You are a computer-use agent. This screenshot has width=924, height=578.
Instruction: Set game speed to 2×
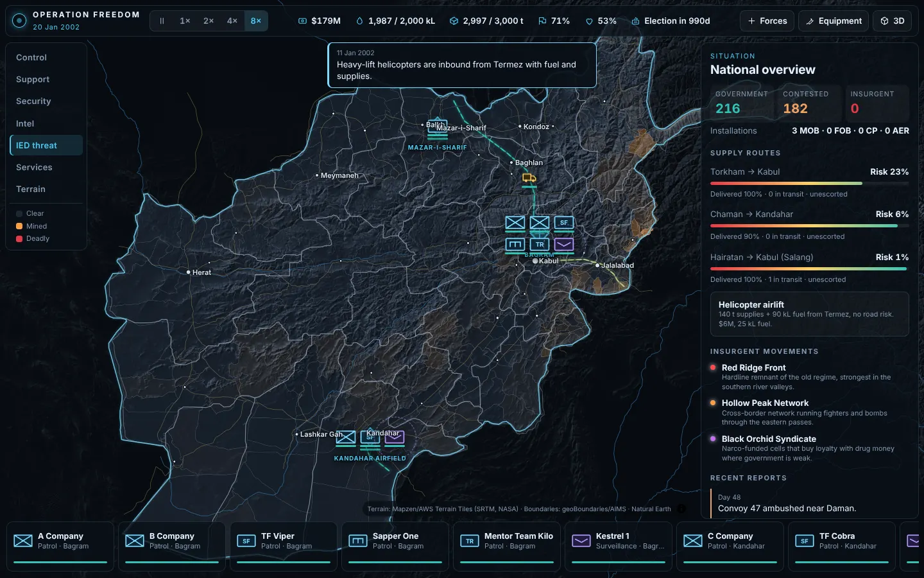click(x=209, y=21)
